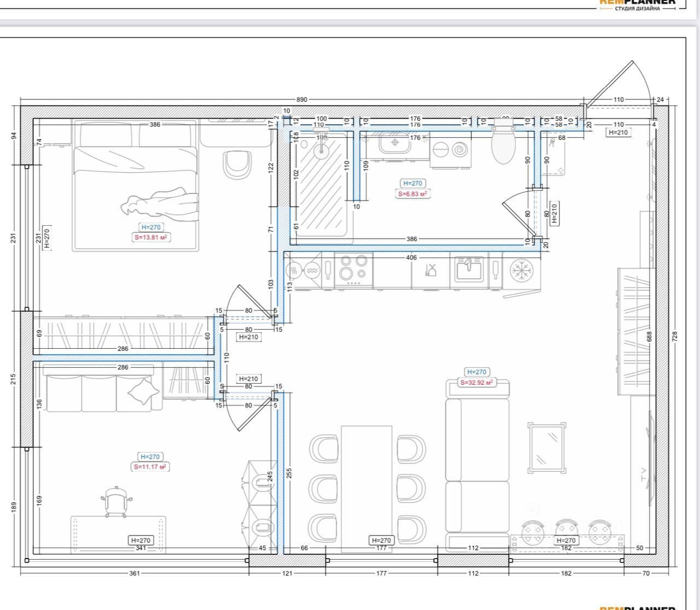Click the oven heat-waves symbol
This screenshot has width=700, height=610.
click(x=294, y=269)
